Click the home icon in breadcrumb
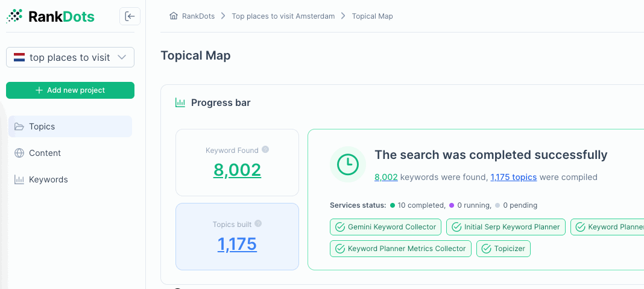The image size is (644, 289). [174, 16]
